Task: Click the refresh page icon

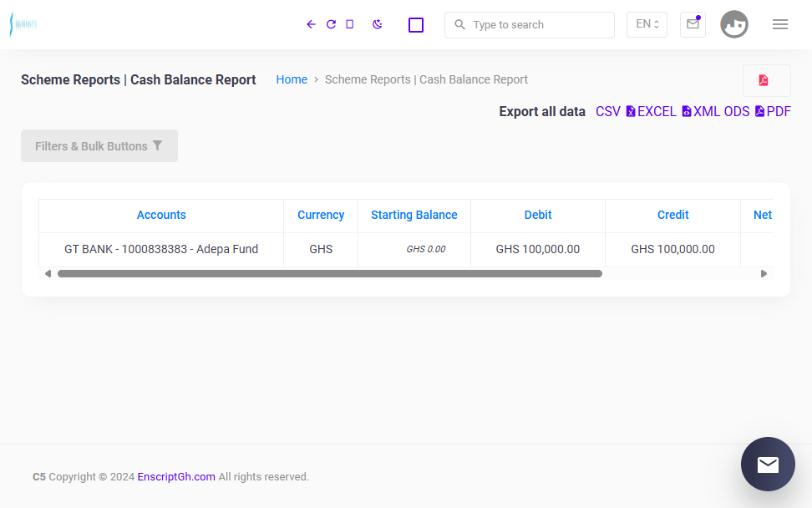Action: [x=331, y=24]
